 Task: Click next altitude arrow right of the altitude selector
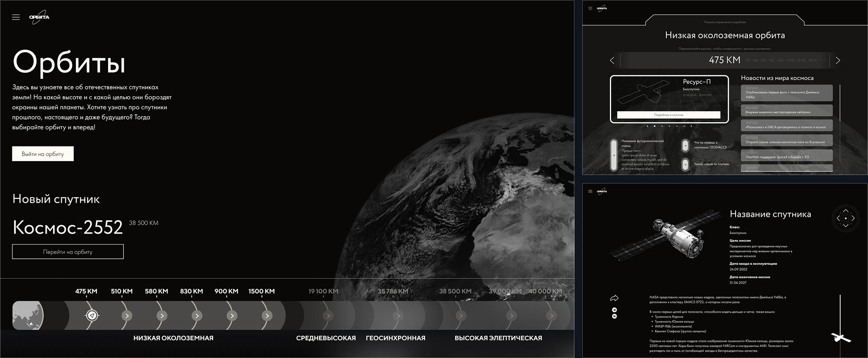tap(838, 60)
